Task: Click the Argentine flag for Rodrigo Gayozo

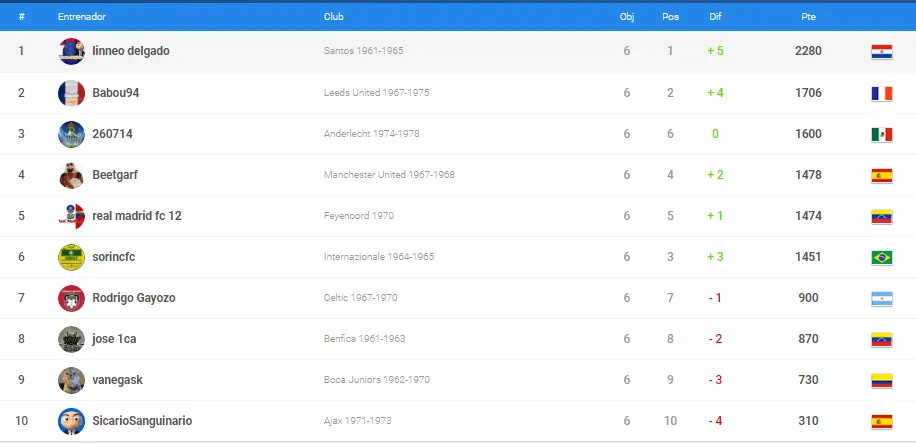Action: [x=882, y=299]
